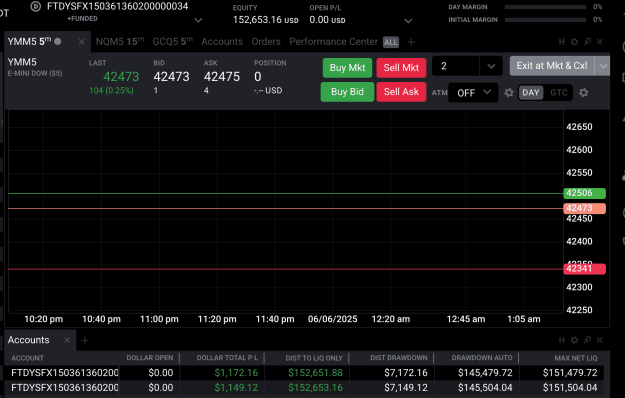The width and height of the screenshot is (625, 398).
Task: Click the green 42506 price marker
Action: (x=584, y=193)
